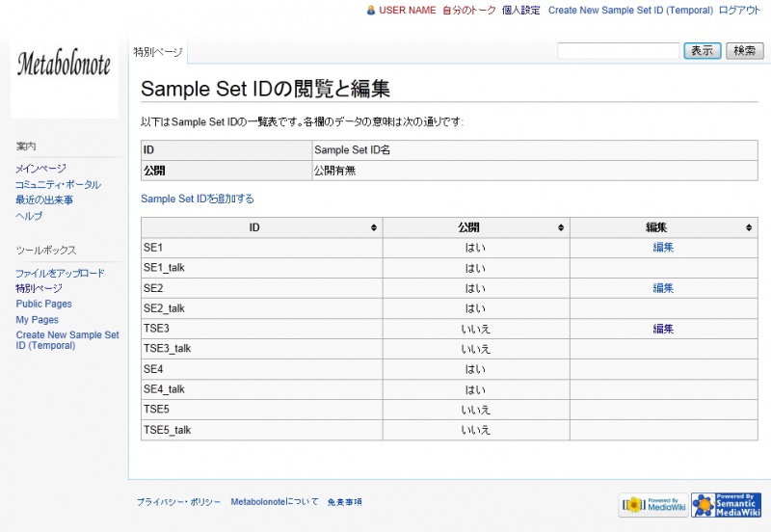Open the 特別ページ tab
This screenshot has height=532, width=771.
pos(158,52)
